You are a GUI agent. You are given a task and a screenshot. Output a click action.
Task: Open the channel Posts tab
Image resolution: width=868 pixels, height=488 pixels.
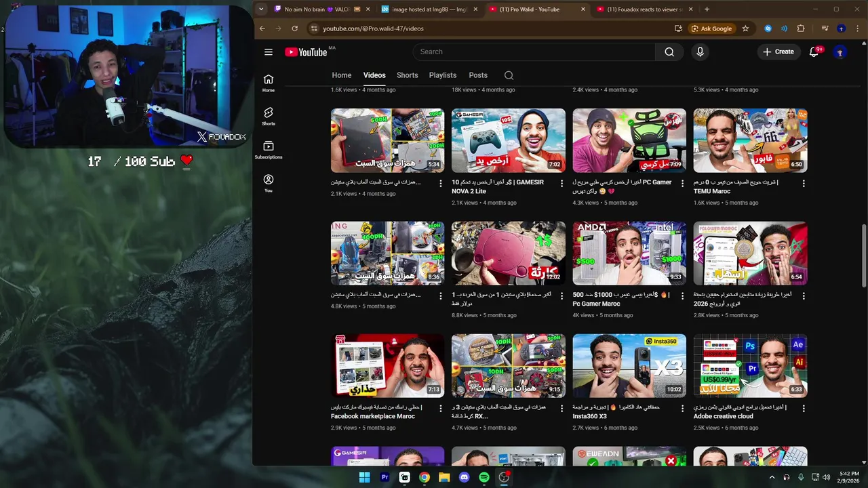[x=478, y=75]
